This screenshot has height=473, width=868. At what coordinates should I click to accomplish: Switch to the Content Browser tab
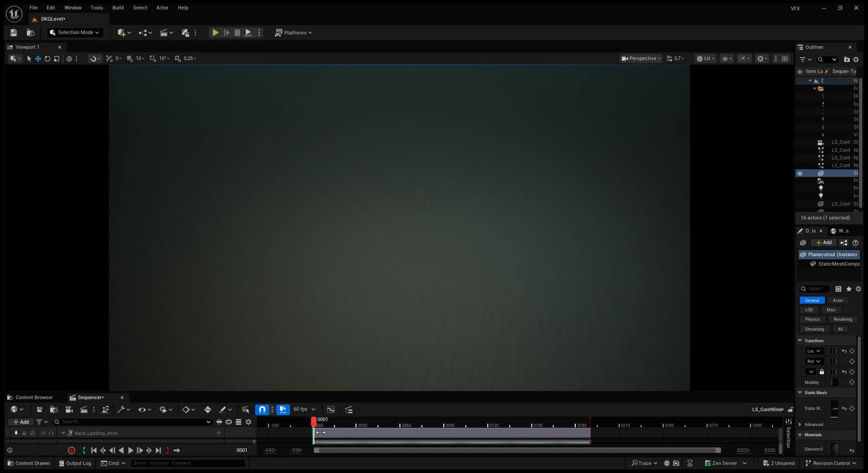pos(30,398)
